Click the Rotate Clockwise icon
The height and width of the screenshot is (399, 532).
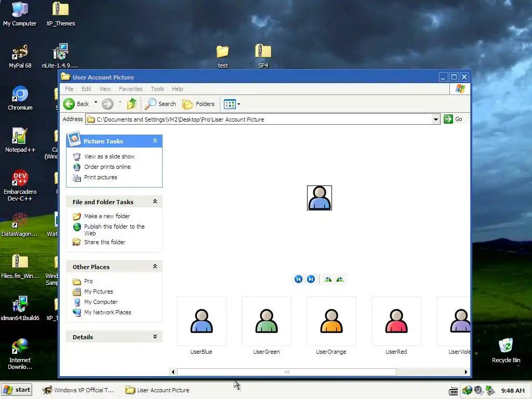click(328, 279)
